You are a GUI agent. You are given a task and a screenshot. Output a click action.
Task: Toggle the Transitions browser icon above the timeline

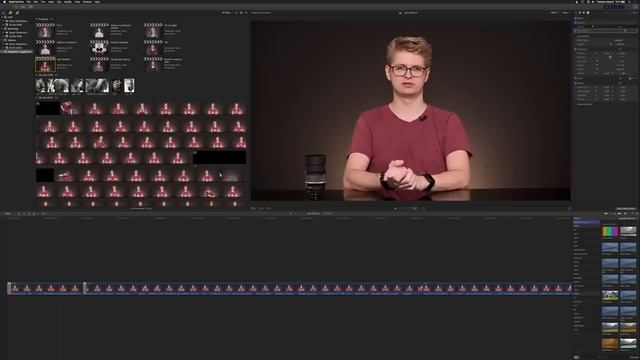[x=637, y=213]
